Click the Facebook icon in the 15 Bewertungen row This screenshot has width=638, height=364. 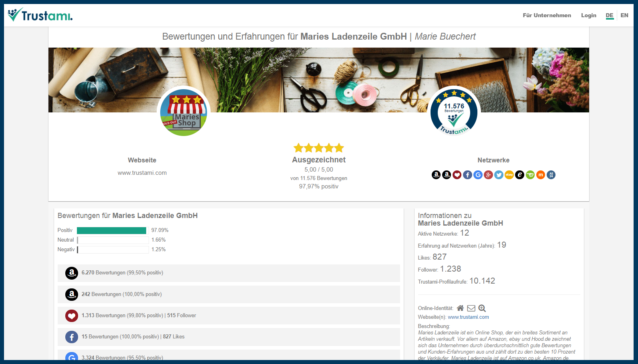click(x=72, y=337)
